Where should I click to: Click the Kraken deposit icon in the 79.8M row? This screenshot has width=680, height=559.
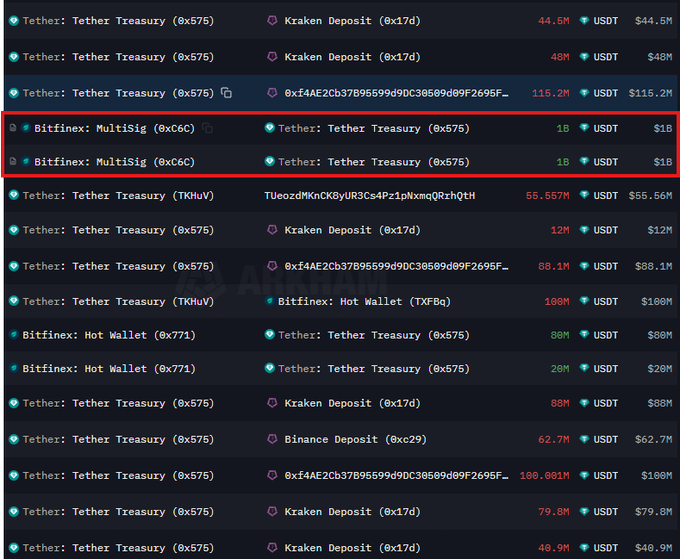pos(272,511)
